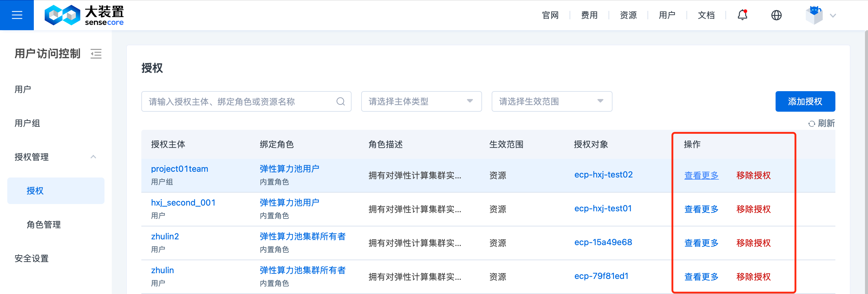Open the ecp-hxj-test01 resource link

point(603,209)
